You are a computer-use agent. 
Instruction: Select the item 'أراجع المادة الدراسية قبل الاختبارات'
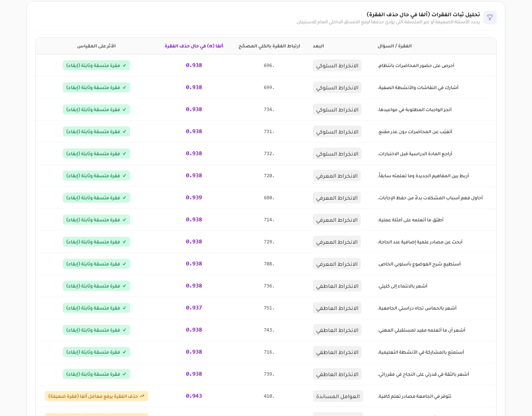(415, 154)
